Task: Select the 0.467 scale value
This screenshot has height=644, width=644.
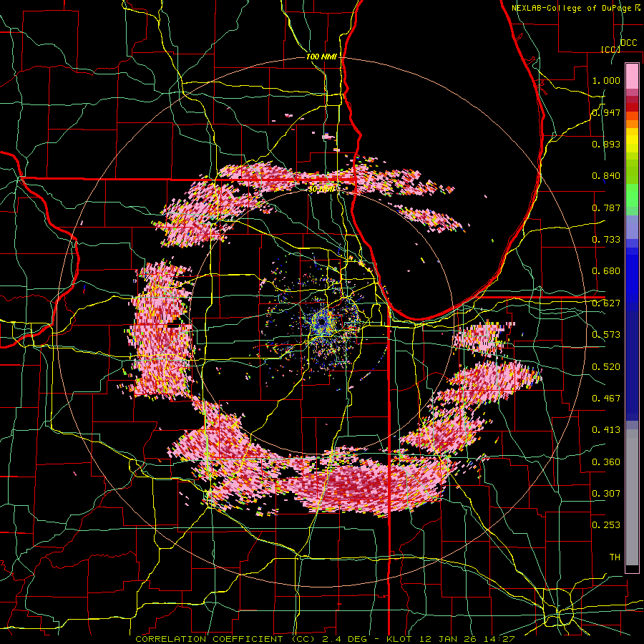Action: pyautogui.click(x=606, y=398)
